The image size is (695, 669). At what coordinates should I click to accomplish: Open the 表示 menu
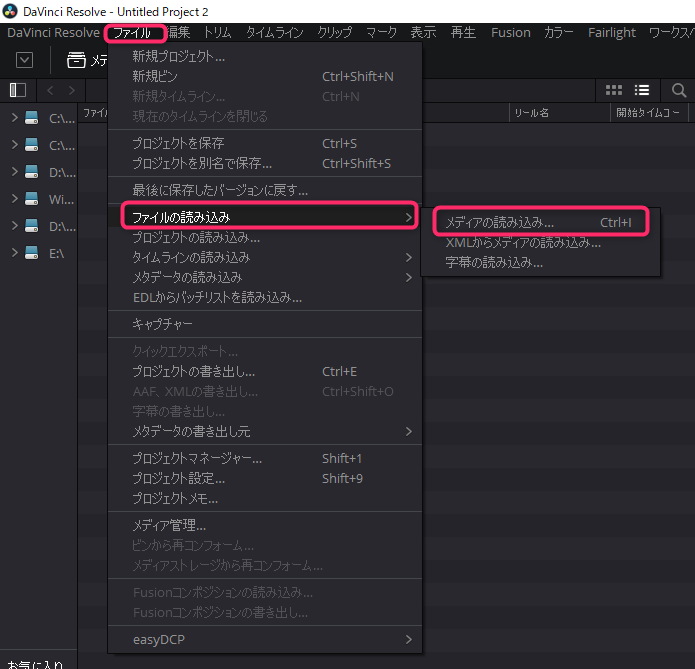423,33
